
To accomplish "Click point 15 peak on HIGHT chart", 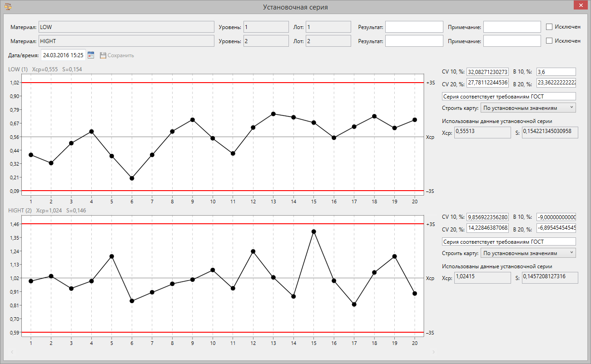I will tap(314, 231).
